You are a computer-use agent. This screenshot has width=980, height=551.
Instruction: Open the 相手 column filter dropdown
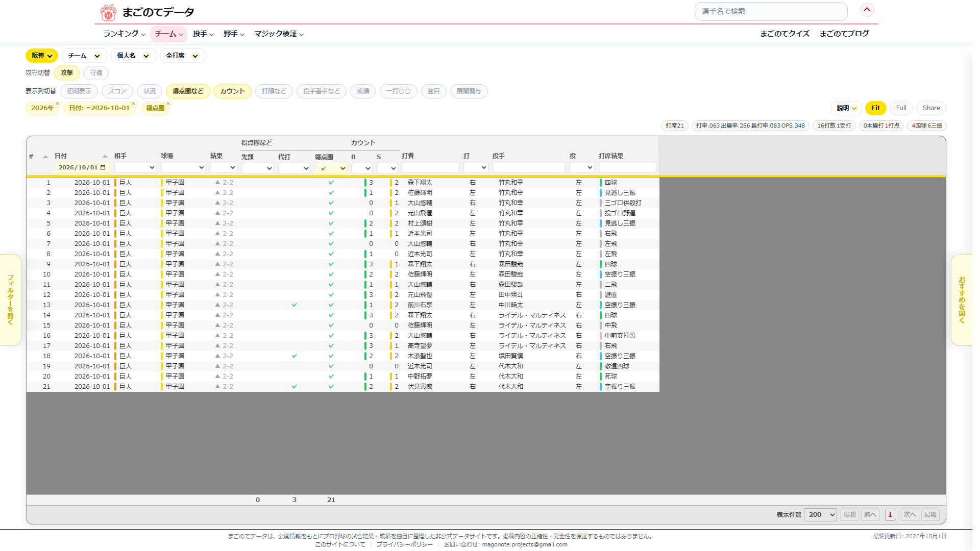click(135, 167)
